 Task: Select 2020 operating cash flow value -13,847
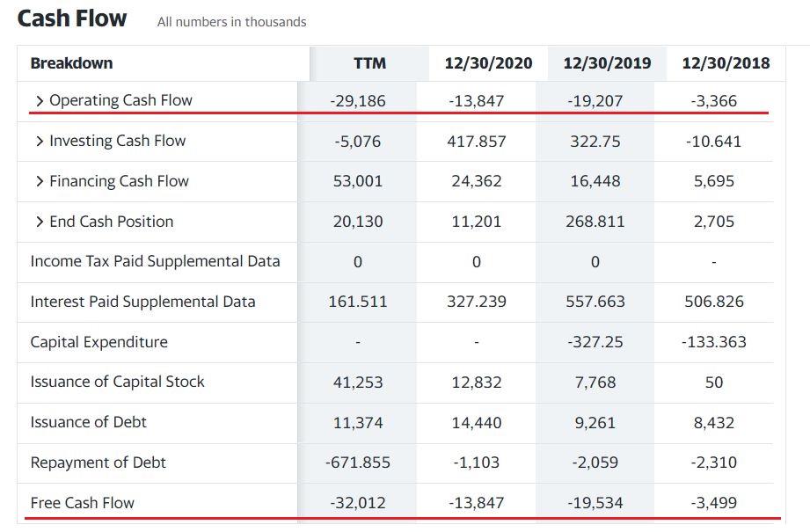pos(477,101)
